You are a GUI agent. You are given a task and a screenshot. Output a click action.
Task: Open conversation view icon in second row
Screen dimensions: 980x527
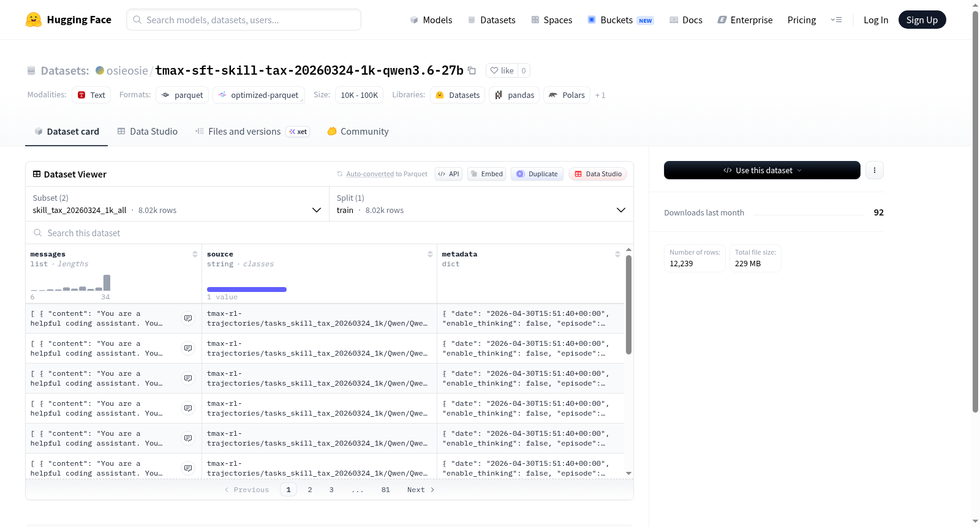point(188,348)
